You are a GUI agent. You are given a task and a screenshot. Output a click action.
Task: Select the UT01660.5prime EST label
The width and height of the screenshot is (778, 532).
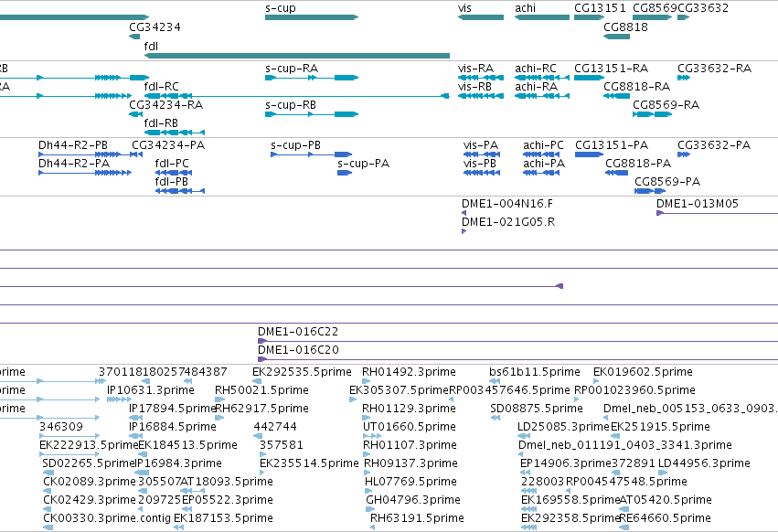point(410,427)
